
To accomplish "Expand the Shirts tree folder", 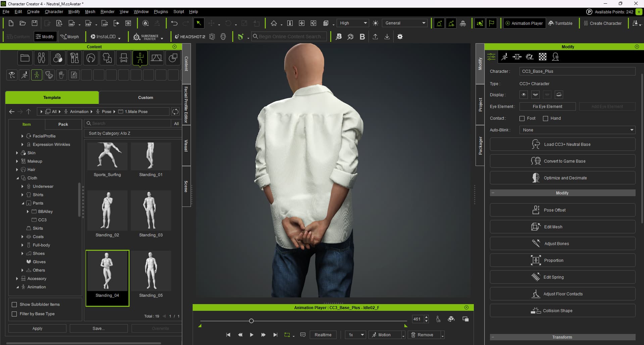I will point(22,195).
